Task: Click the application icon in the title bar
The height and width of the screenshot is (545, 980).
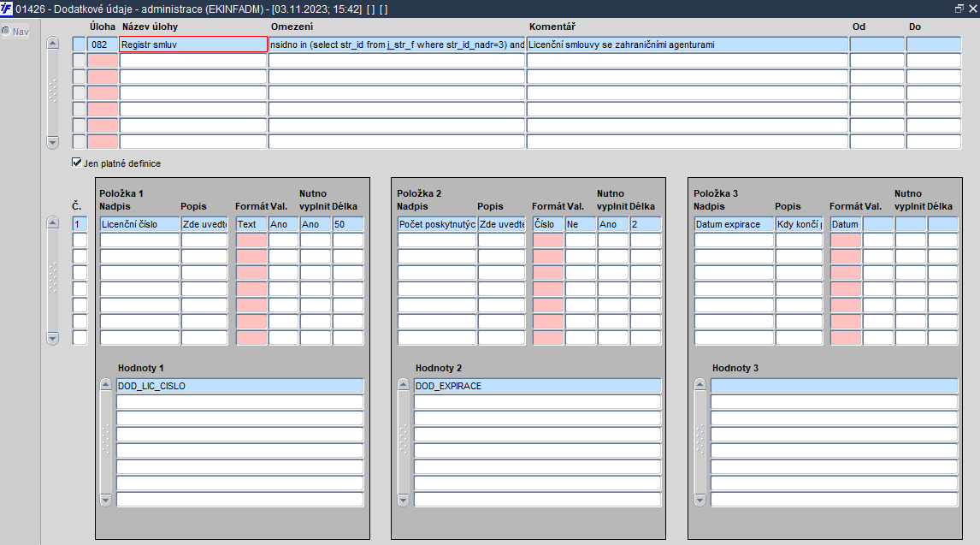Action: coord(6,9)
